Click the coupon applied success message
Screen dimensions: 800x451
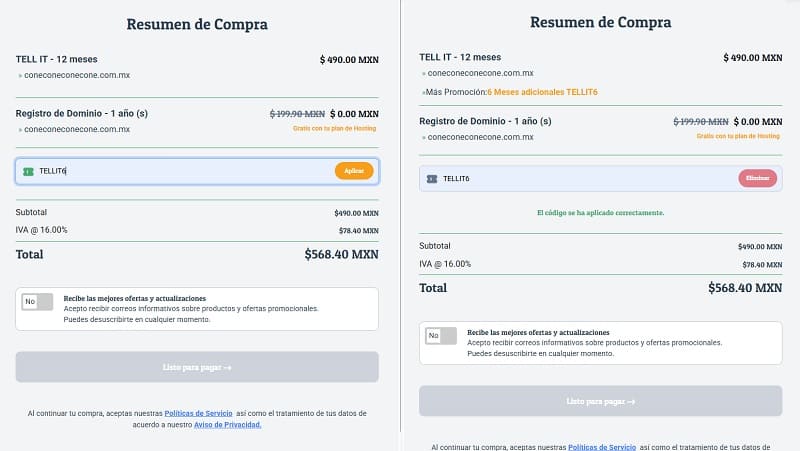[601, 213]
